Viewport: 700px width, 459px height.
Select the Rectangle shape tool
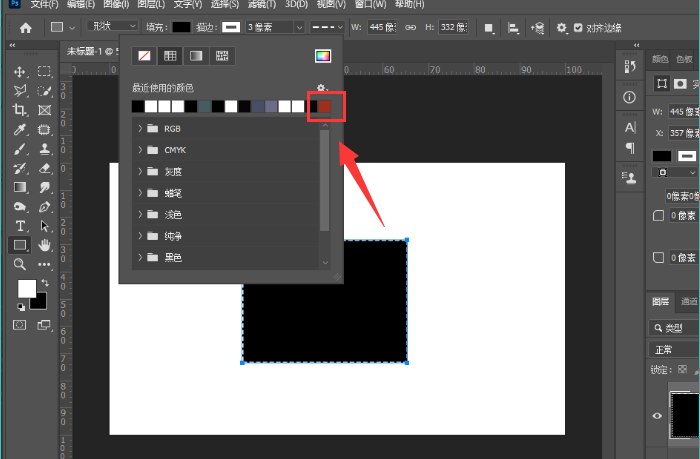click(20, 245)
